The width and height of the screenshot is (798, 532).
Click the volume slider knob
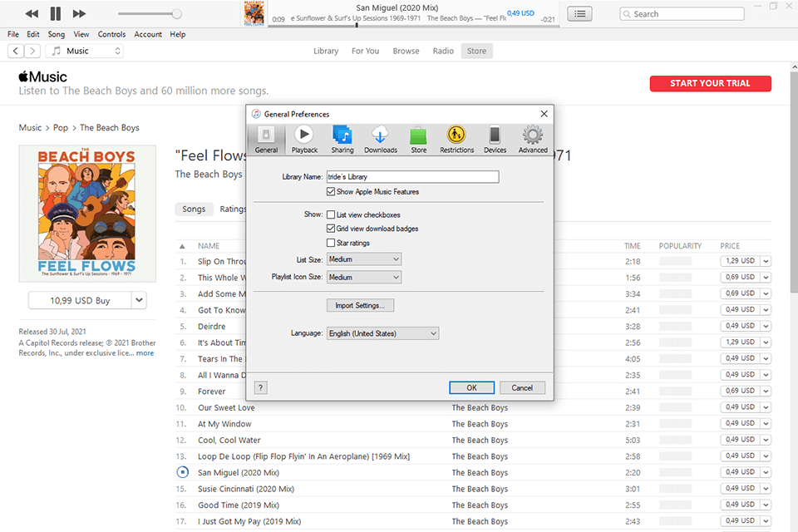(x=176, y=14)
